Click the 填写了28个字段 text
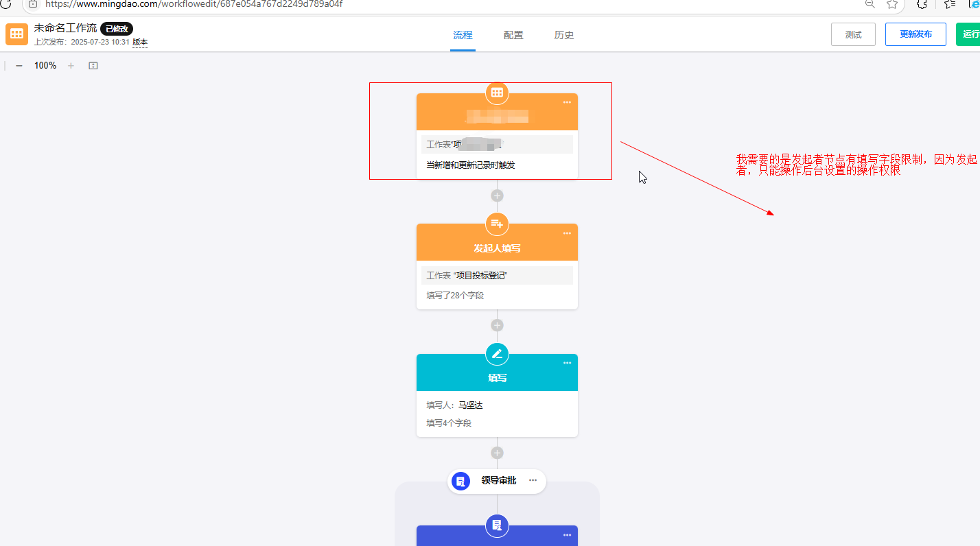This screenshot has width=980, height=546. coord(455,296)
